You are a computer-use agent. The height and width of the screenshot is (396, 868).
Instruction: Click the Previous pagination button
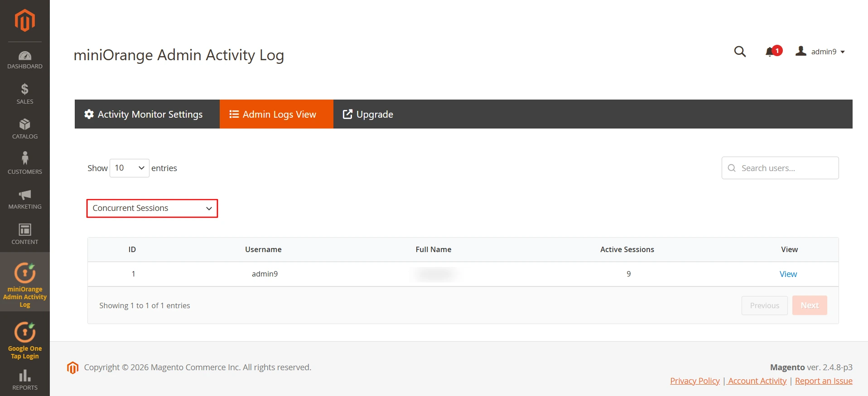pos(765,305)
